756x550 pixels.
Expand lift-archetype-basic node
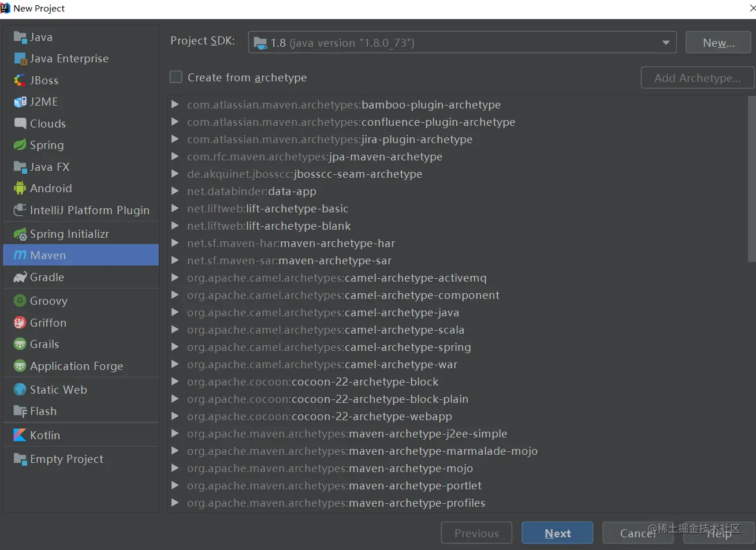coord(175,208)
